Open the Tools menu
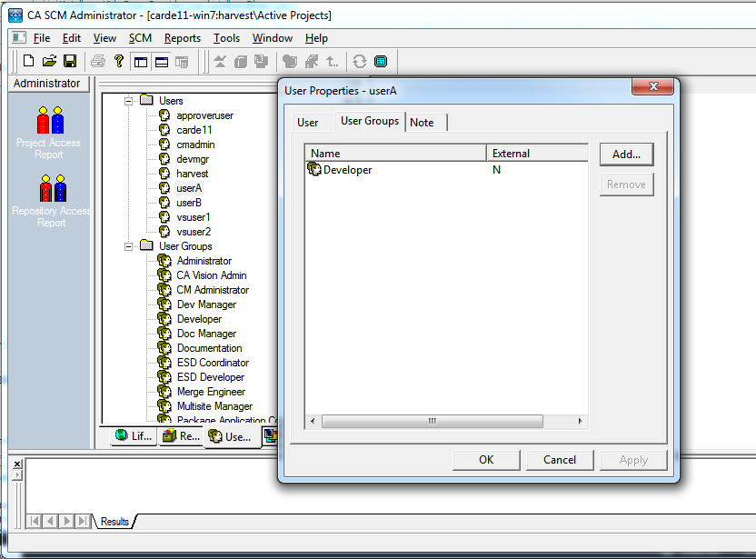This screenshot has height=559, width=756. [x=226, y=38]
